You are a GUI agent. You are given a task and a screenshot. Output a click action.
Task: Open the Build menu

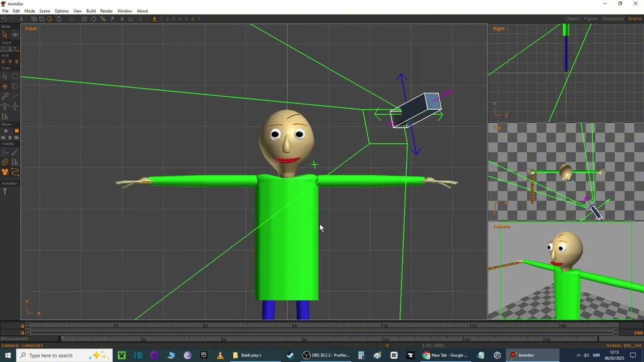[x=91, y=11]
